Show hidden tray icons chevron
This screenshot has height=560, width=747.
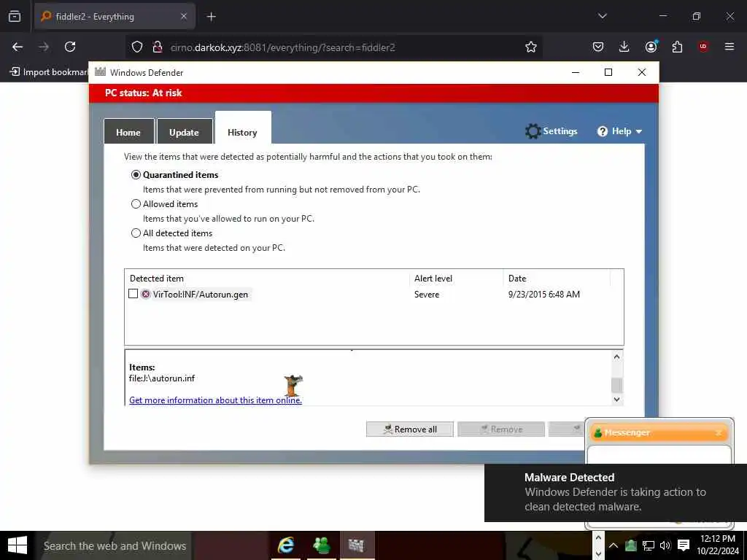tap(614, 545)
